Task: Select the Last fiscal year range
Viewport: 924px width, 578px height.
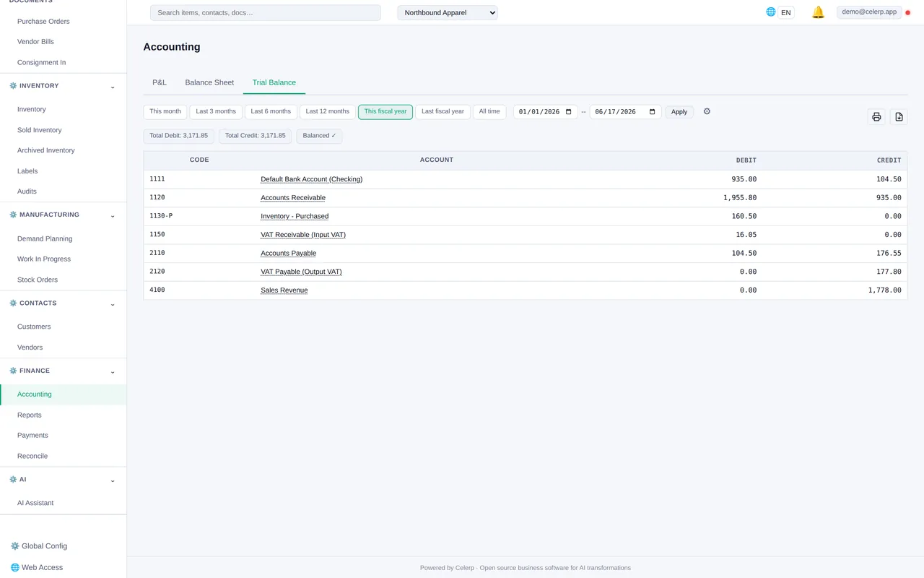Action: point(443,112)
